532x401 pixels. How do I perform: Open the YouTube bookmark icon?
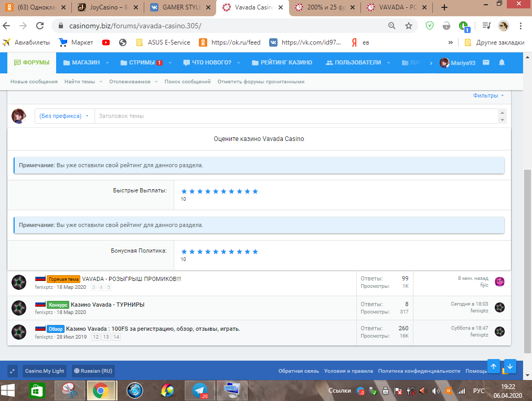(x=106, y=42)
